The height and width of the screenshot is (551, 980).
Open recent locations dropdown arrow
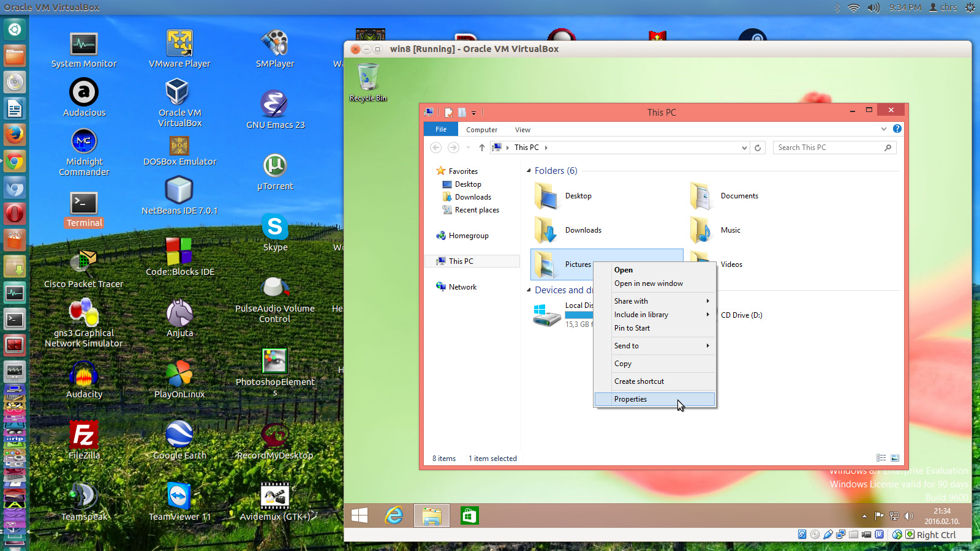(468, 148)
